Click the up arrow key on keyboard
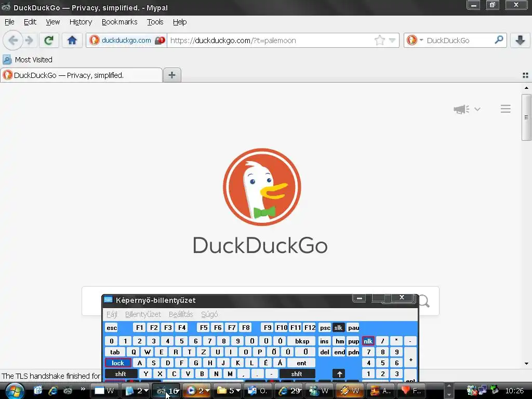Viewport: 532px width, 399px height. tap(339, 374)
